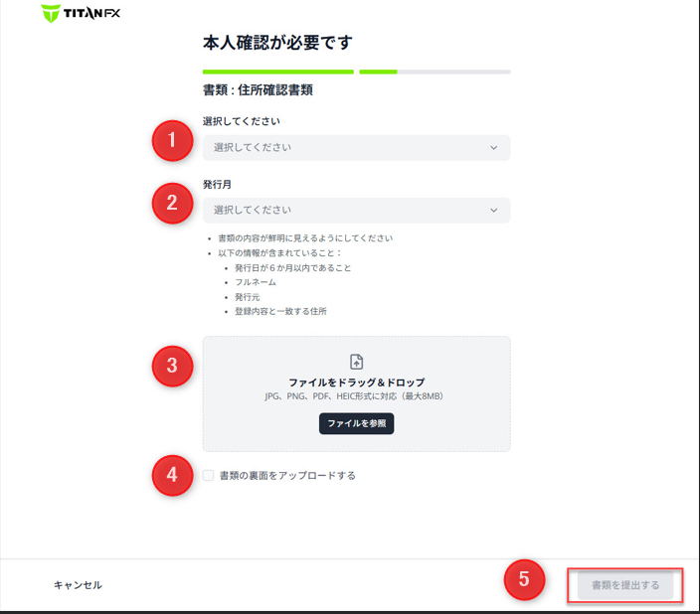
Task: Click the 書類 : 住所確認書類 subtitle
Action: point(259,90)
